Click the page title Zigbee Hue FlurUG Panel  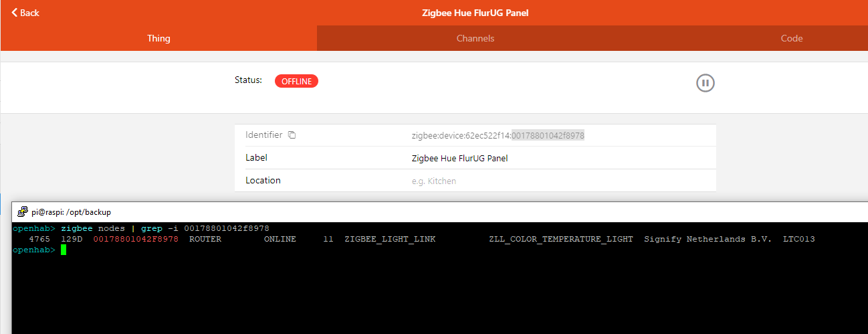475,13
